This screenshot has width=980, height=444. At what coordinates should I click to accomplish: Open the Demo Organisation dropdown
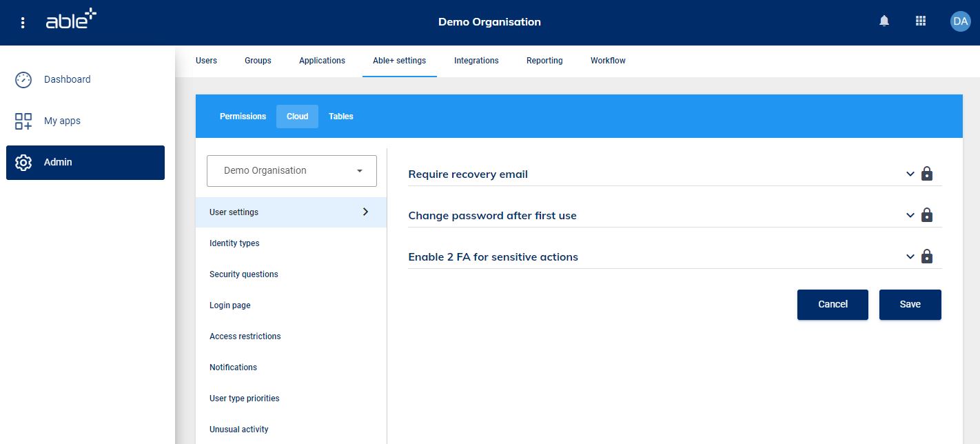coord(292,171)
